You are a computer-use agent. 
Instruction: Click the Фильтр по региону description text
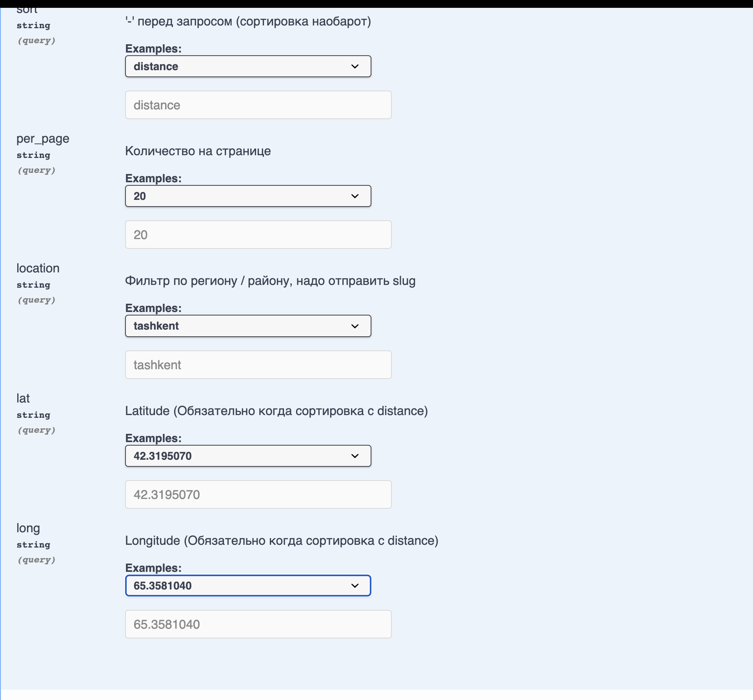(x=270, y=281)
